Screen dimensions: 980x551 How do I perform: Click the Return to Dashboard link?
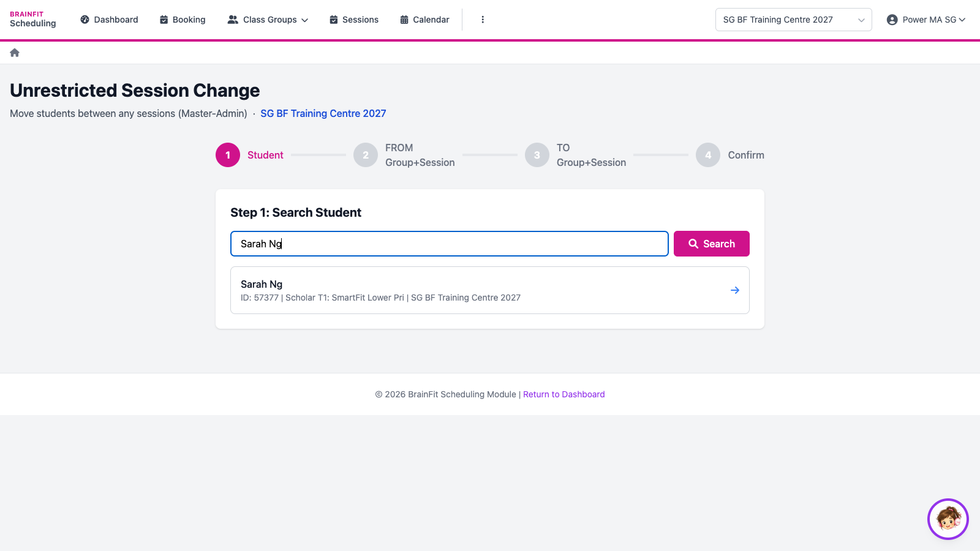(564, 394)
